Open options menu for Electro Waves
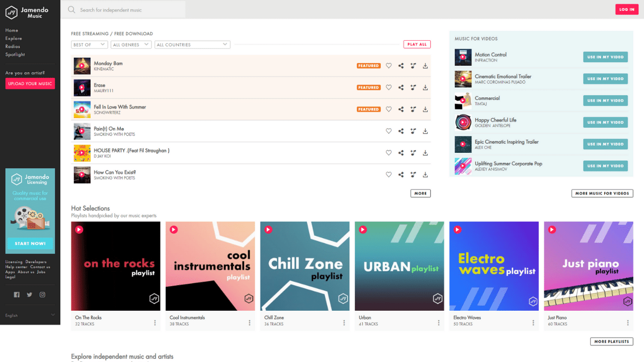644x362 pixels. [x=533, y=323]
